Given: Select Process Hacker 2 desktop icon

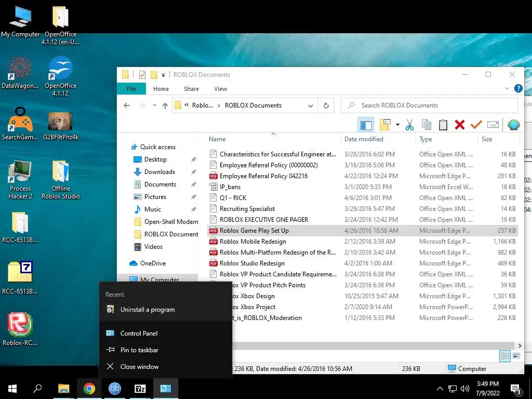Looking at the screenshot, I should [x=20, y=180].
